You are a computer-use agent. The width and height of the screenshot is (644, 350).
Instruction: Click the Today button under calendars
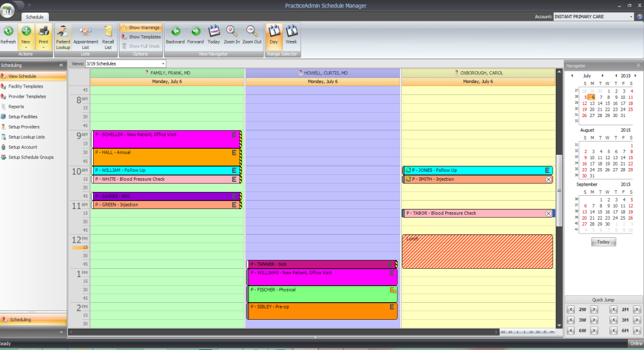603,242
